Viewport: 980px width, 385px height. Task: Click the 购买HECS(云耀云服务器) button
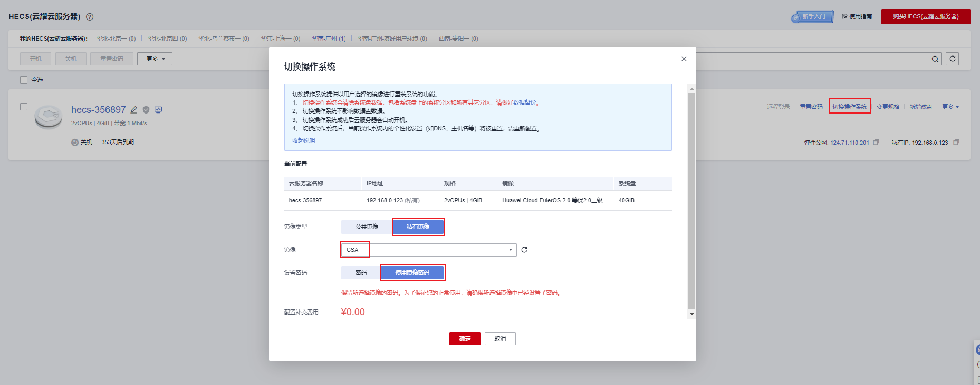[926, 16]
